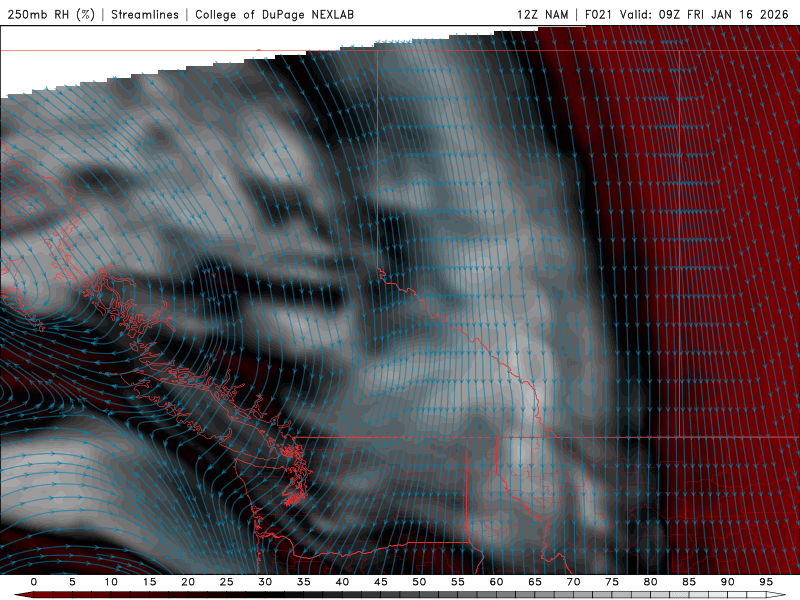Click the "10" color scale label

(111, 582)
